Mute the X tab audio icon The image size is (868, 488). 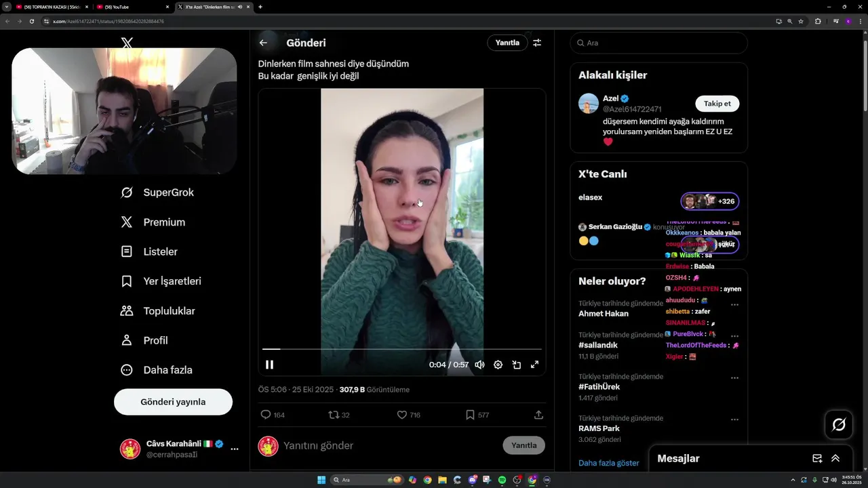240,7
